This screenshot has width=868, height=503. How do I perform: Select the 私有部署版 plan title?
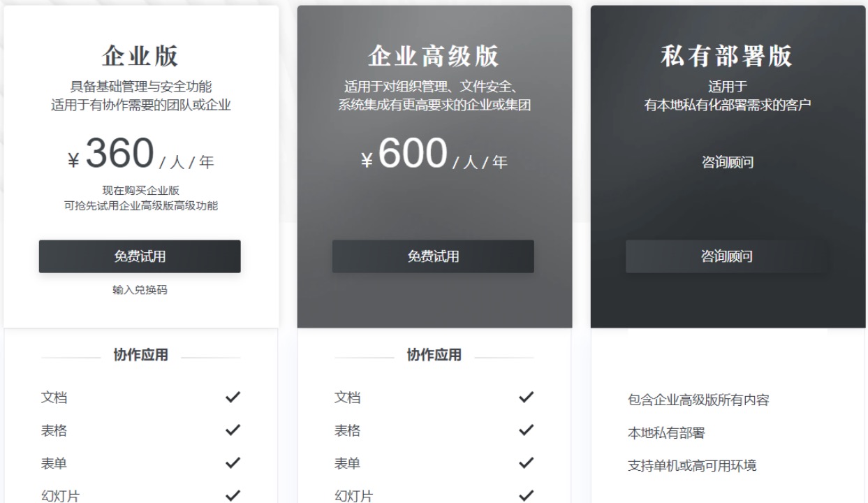click(727, 57)
